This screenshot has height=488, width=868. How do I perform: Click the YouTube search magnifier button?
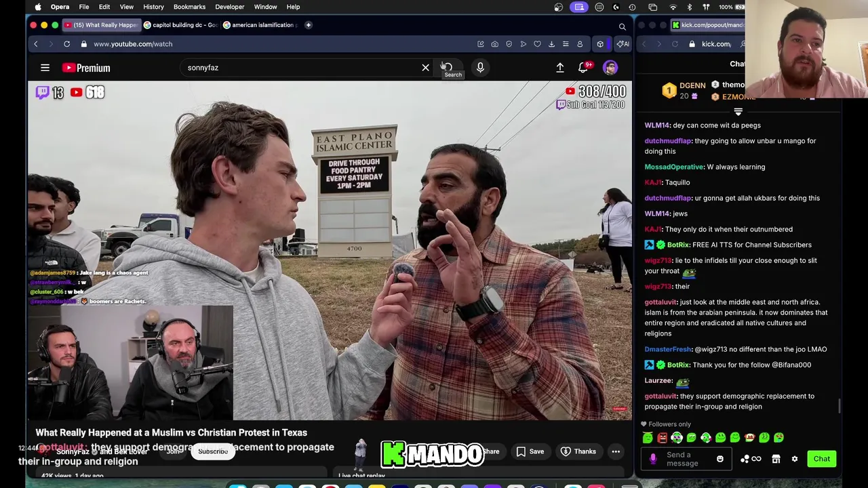click(x=447, y=68)
